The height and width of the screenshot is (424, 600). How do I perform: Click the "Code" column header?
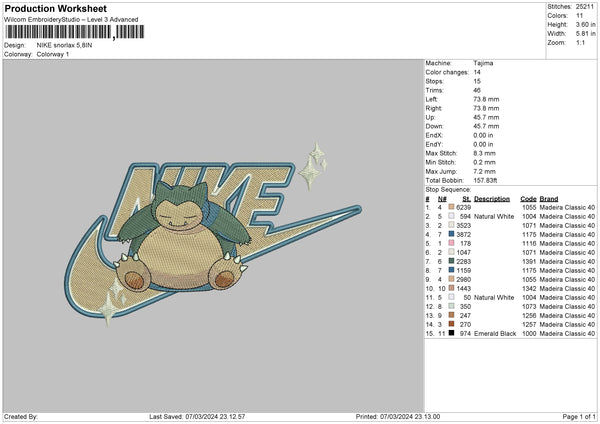point(528,199)
